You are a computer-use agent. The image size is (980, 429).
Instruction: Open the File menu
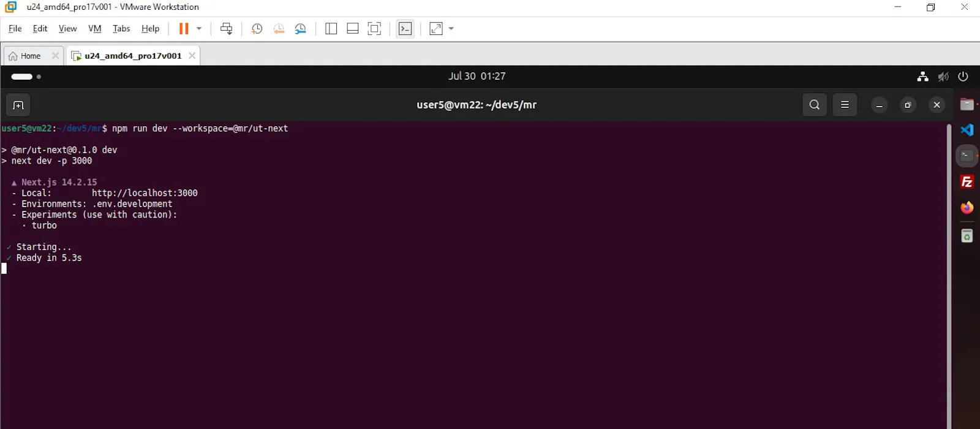tap(15, 29)
